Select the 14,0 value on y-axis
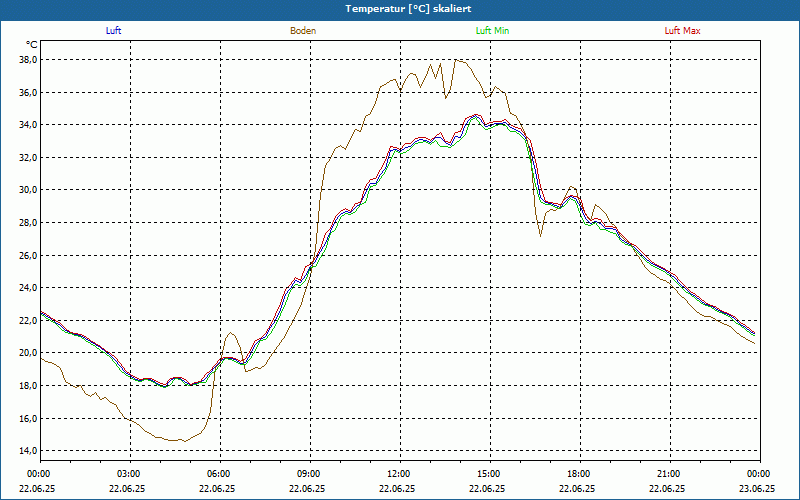Screen dimensions: 800x500 28,451
